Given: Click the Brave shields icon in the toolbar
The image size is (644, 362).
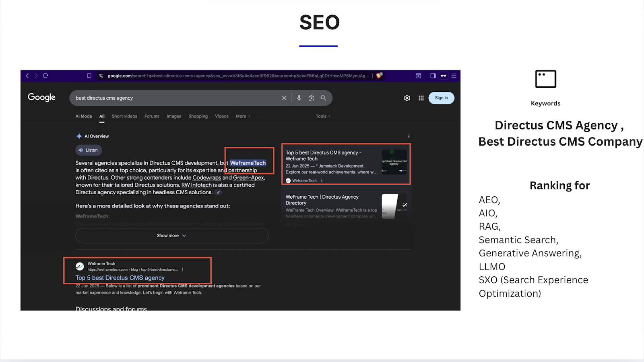Looking at the screenshot, I should 378,76.
